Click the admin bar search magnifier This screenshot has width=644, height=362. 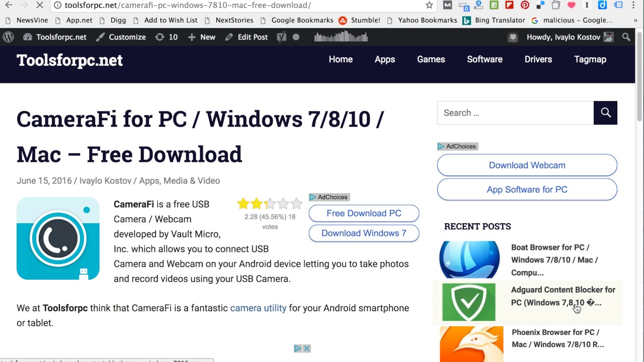pos(626,37)
